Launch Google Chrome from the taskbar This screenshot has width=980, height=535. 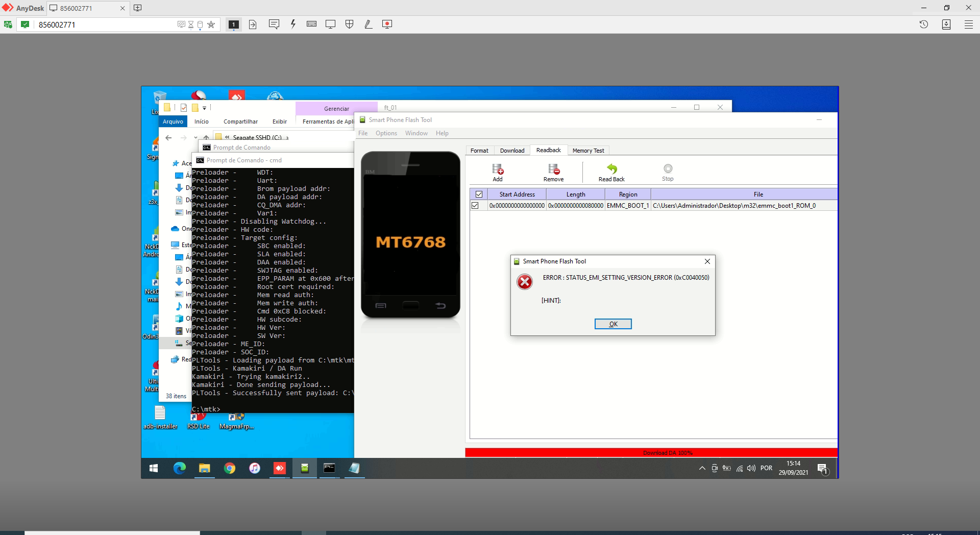point(230,468)
